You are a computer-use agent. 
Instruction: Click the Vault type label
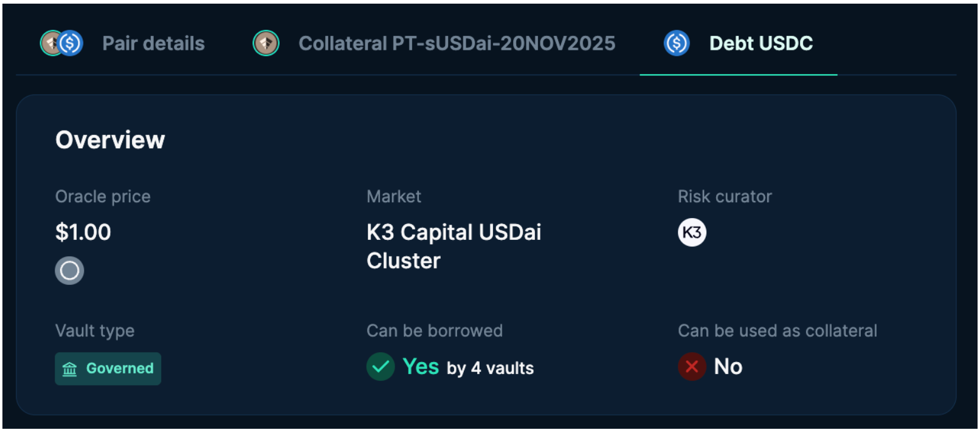click(95, 330)
